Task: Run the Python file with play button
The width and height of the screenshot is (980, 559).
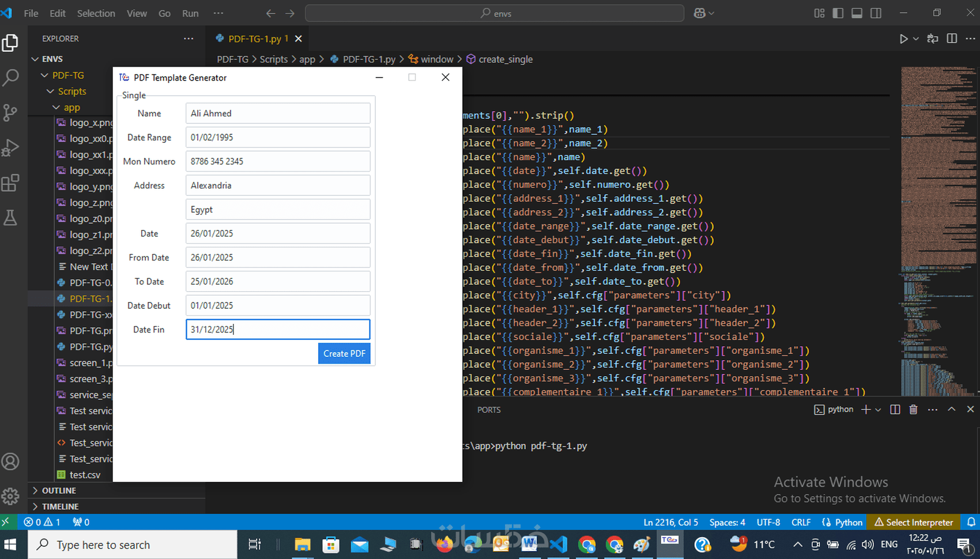Action: tap(903, 39)
